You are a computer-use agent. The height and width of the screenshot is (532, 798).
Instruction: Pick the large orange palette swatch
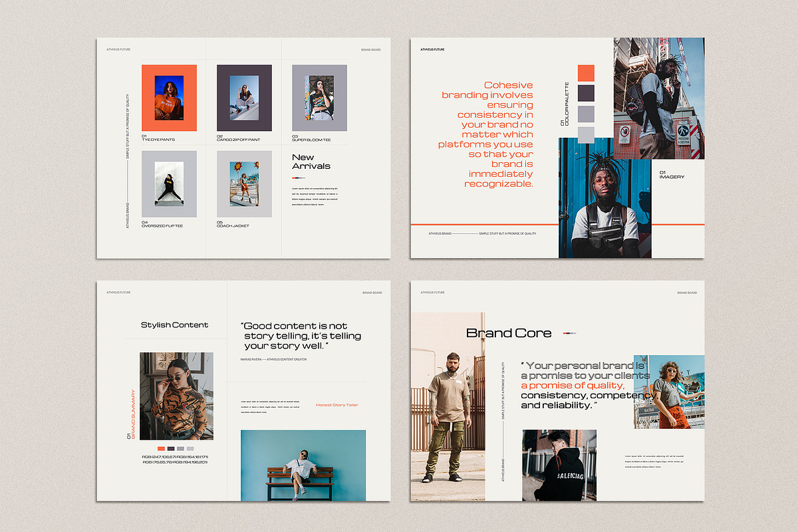pyautogui.click(x=586, y=73)
